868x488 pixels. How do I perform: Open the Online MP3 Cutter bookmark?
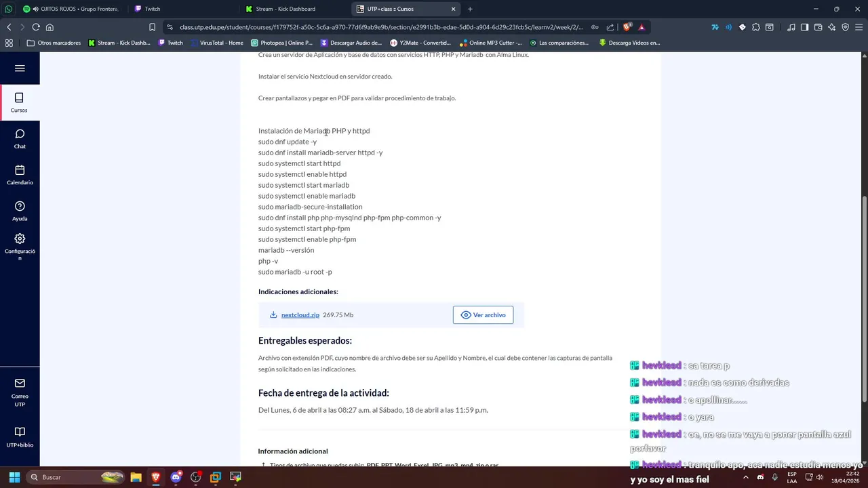(491, 43)
